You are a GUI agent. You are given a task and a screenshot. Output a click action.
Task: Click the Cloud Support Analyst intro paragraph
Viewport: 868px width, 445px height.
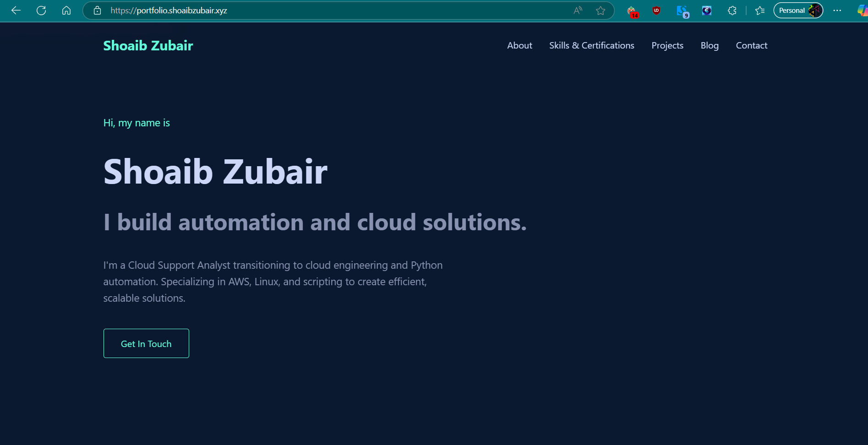pyautogui.click(x=273, y=282)
